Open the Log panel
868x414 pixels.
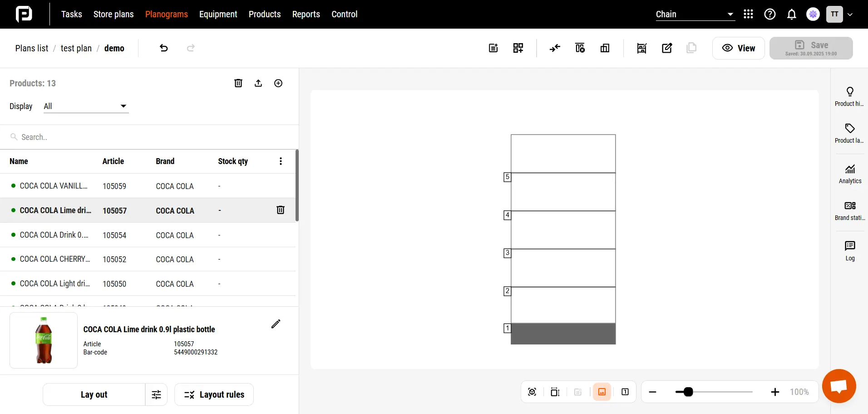click(850, 251)
